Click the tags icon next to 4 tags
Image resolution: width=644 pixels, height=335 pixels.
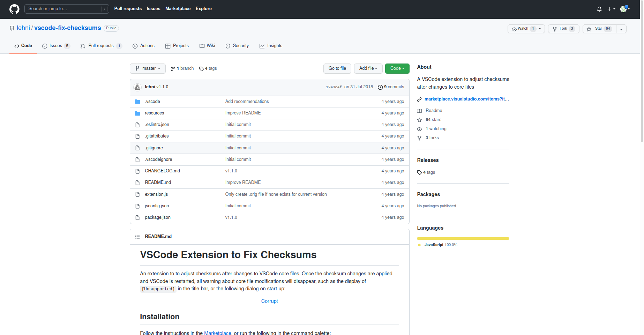coord(201,69)
